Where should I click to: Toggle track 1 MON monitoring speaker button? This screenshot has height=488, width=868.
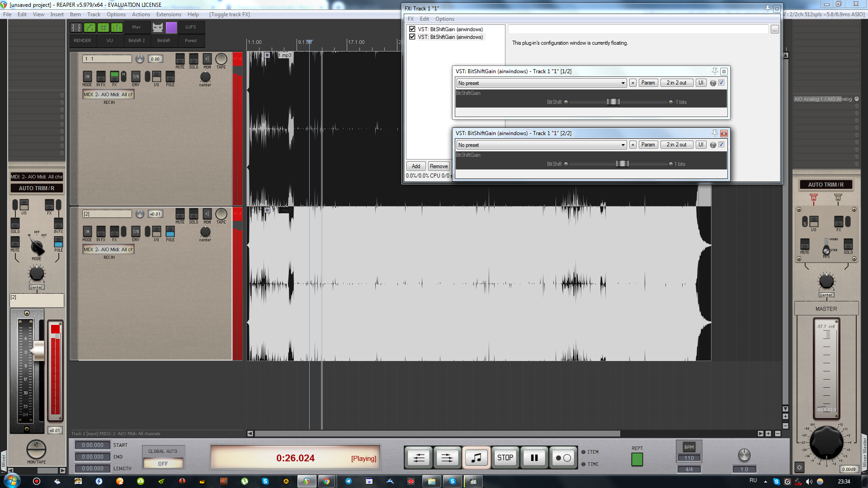click(x=207, y=59)
